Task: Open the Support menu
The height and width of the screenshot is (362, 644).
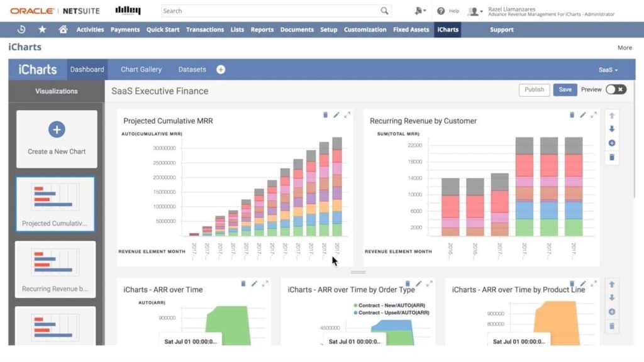Action: (501, 30)
